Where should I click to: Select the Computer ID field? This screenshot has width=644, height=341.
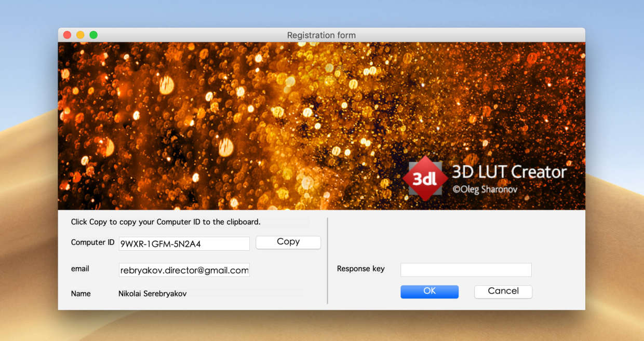[184, 243]
